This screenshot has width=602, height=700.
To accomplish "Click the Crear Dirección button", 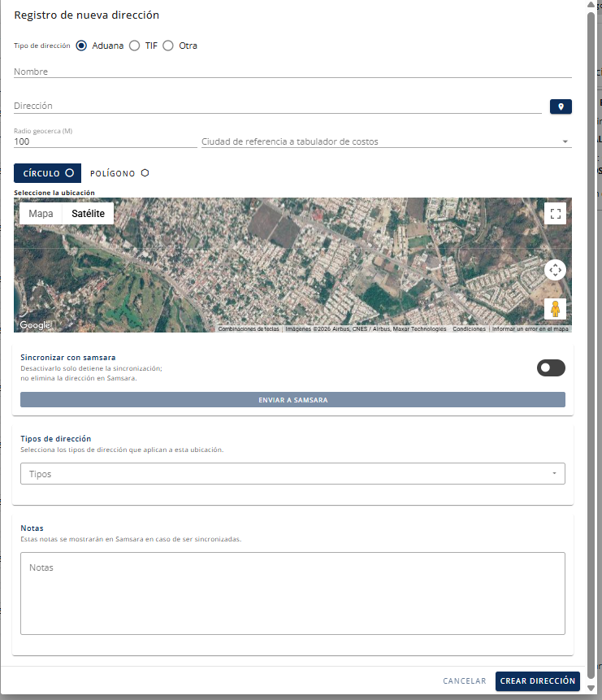I will click(537, 680).
